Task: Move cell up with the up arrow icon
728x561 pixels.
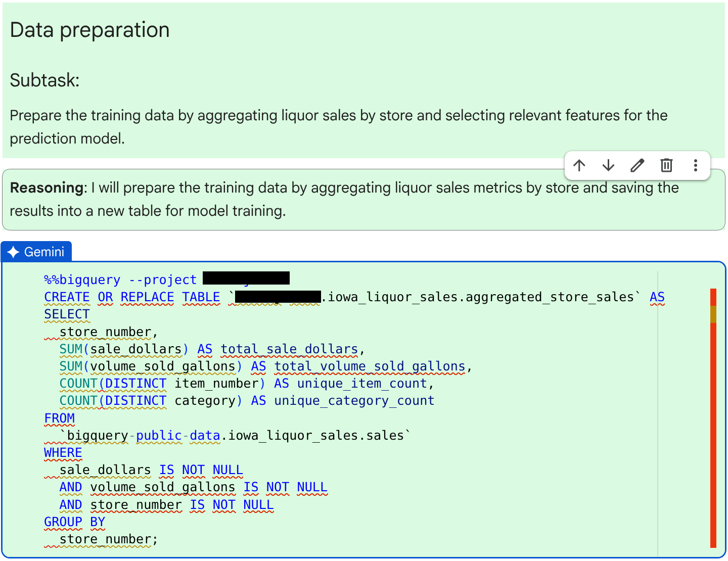Action: [579, 165]
